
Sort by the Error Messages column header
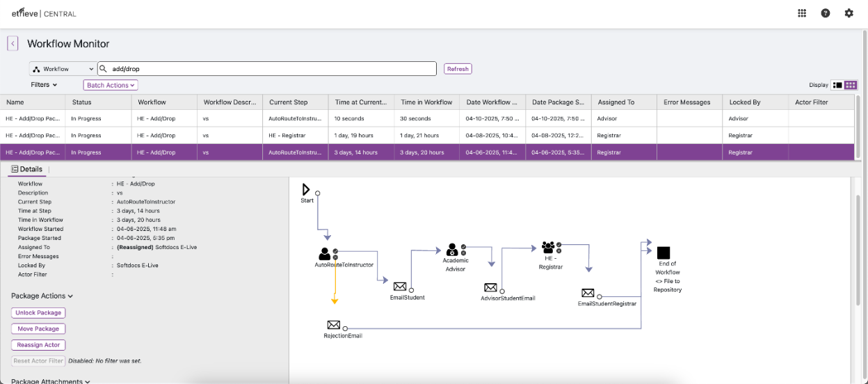689,102
